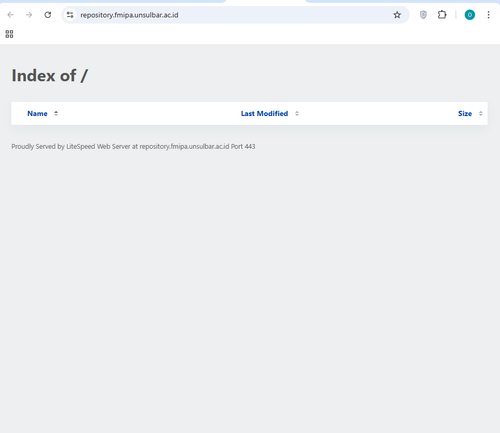Sort the listing by Size
Image resolution: width=500 pixels, height=433 pixels.
coord(465,114)
